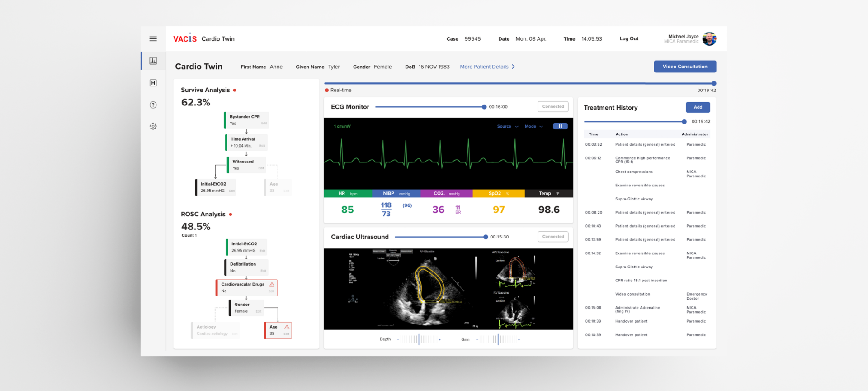This screenshot has height=391, width=868.
Task: Increase ultrasound gain with plus icon
Action: 519,339
